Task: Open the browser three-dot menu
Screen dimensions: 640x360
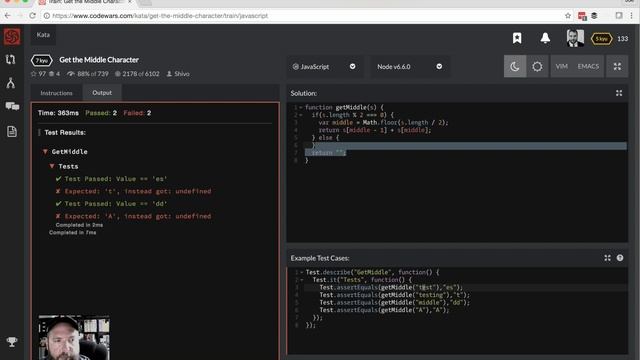Action: click(x=631, y=16)
